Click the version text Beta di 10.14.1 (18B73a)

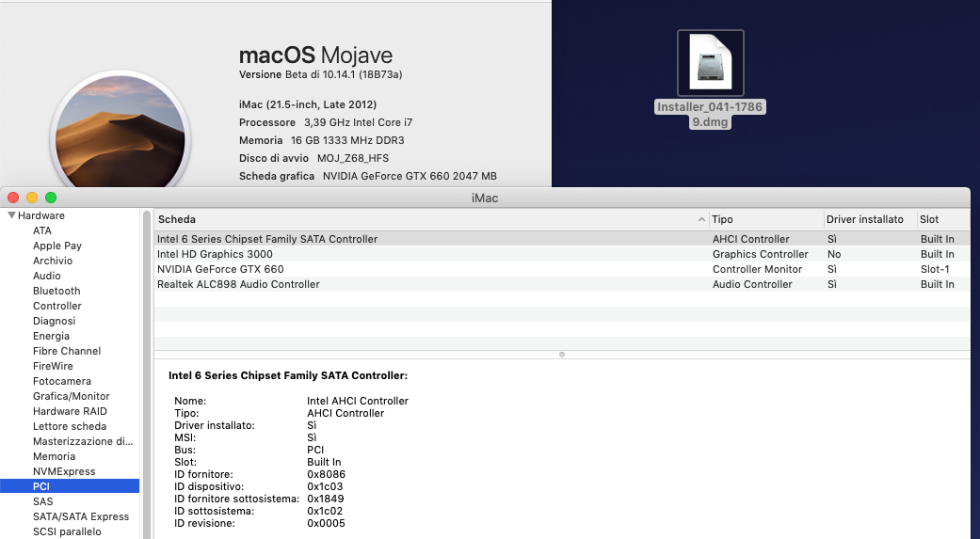(x=344, y=74)
